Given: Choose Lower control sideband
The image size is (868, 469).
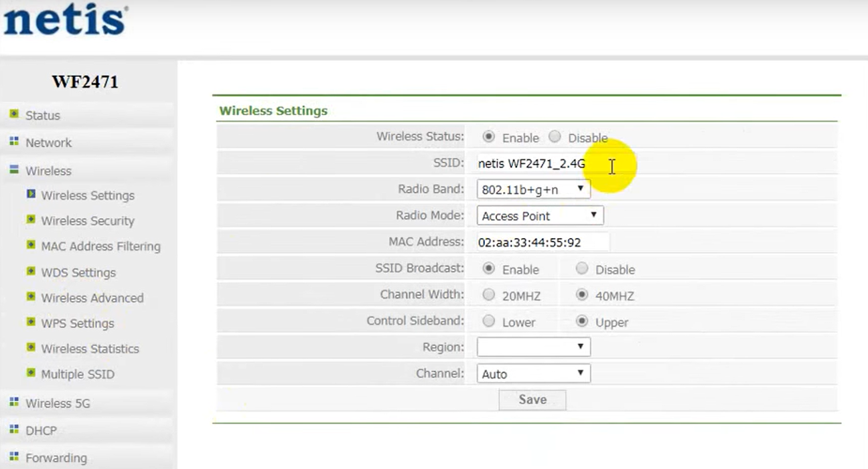Looking at the screenshot, I should point(489,321).
